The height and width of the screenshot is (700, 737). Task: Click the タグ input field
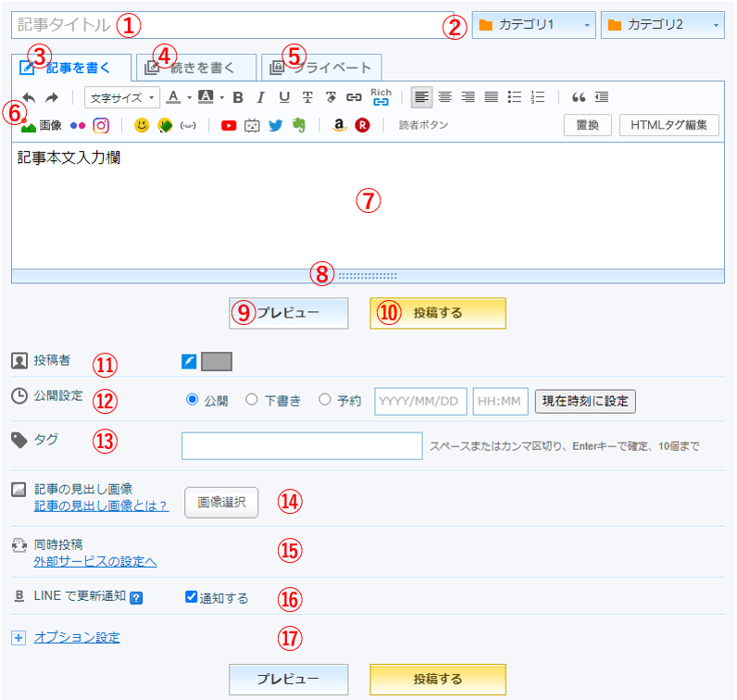302,445
